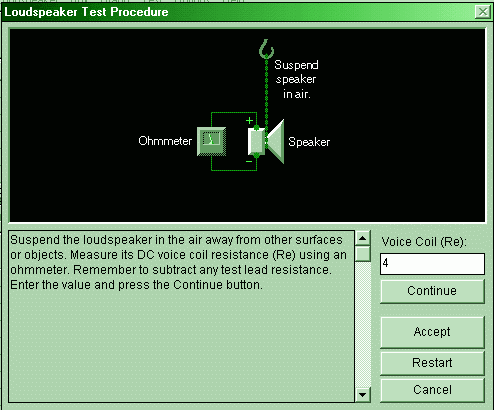Click the instruction text area
The width and height of the screenshot is (494, 410).
tap(181, 316)
